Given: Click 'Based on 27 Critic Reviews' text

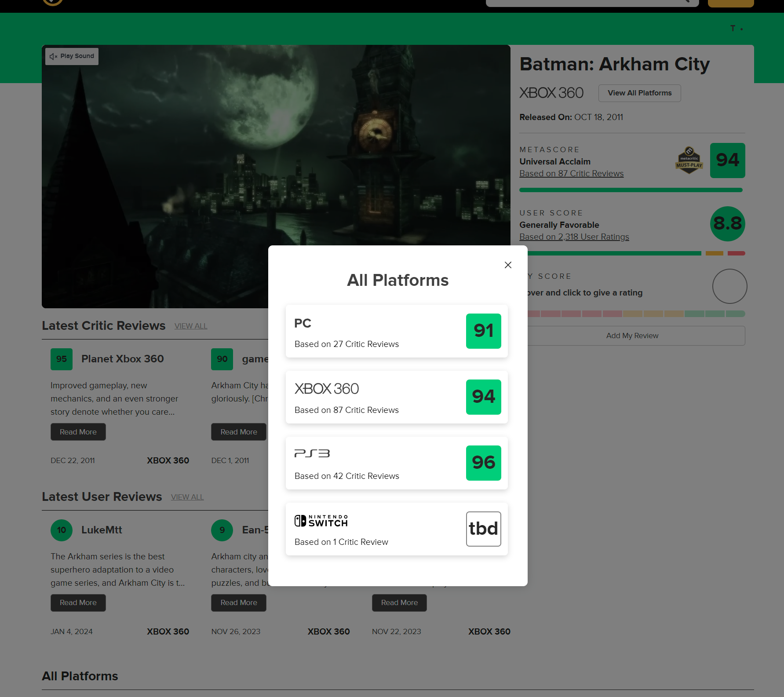Looking at the screenshot, I should pos(346,344).
